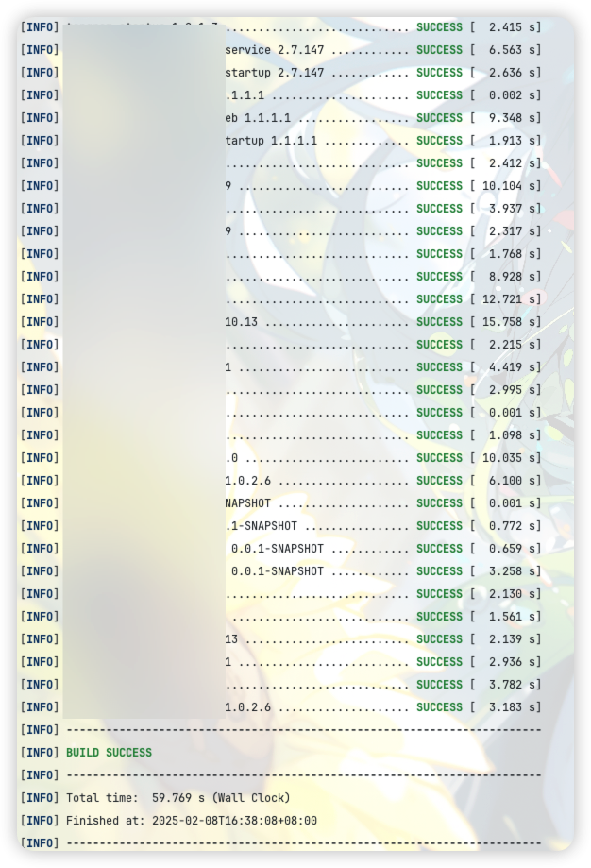Click the 2.936 s duration value

tap(512, 662)
